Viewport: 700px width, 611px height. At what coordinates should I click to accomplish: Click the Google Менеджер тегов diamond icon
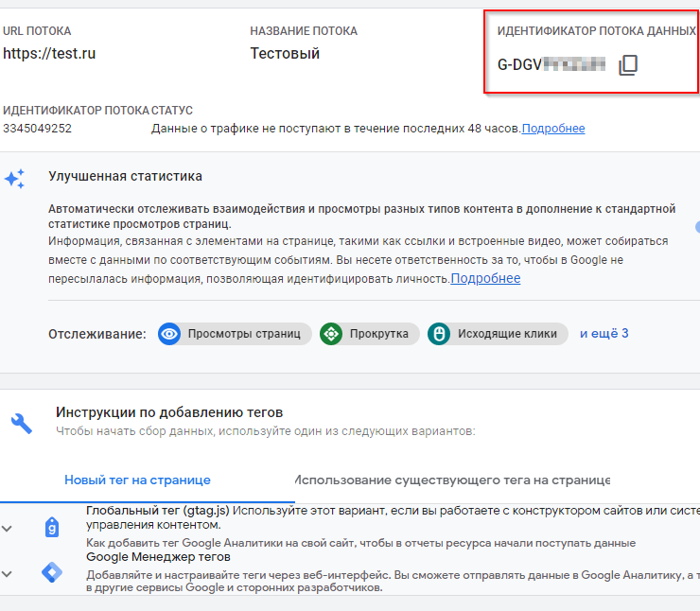click(52, 572)
